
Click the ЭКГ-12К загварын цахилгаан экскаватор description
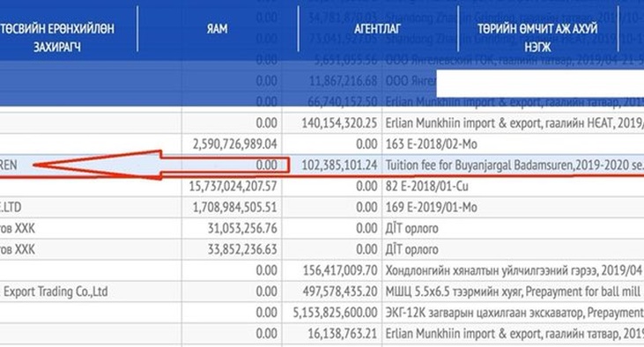point(514,313)
